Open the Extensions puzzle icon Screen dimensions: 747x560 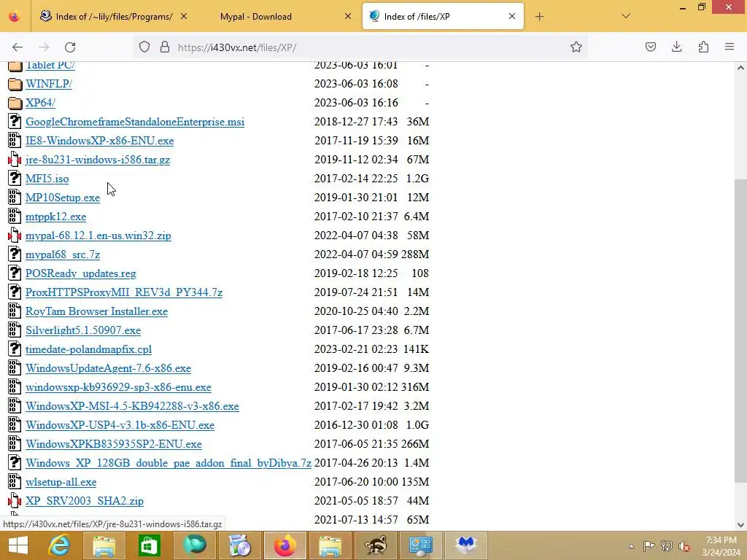703,47
